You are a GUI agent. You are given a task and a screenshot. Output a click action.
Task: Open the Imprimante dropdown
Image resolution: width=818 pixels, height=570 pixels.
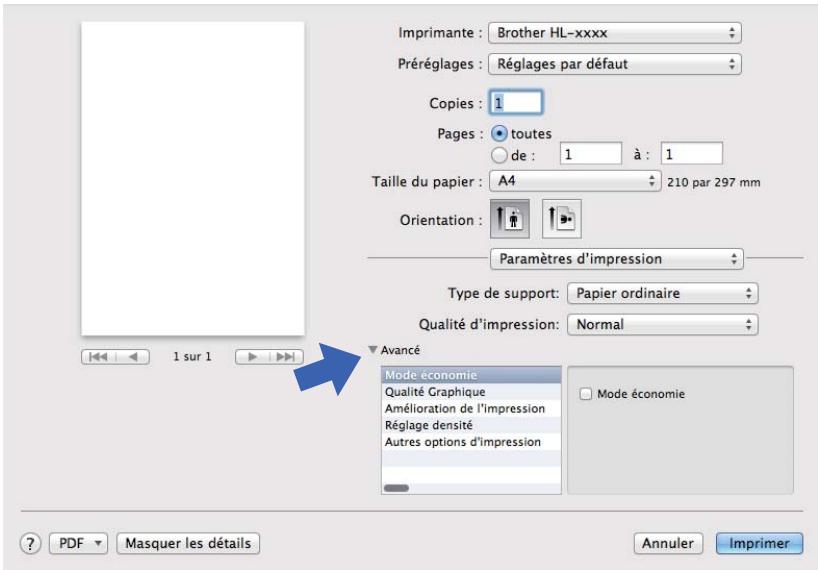point(615,33)
